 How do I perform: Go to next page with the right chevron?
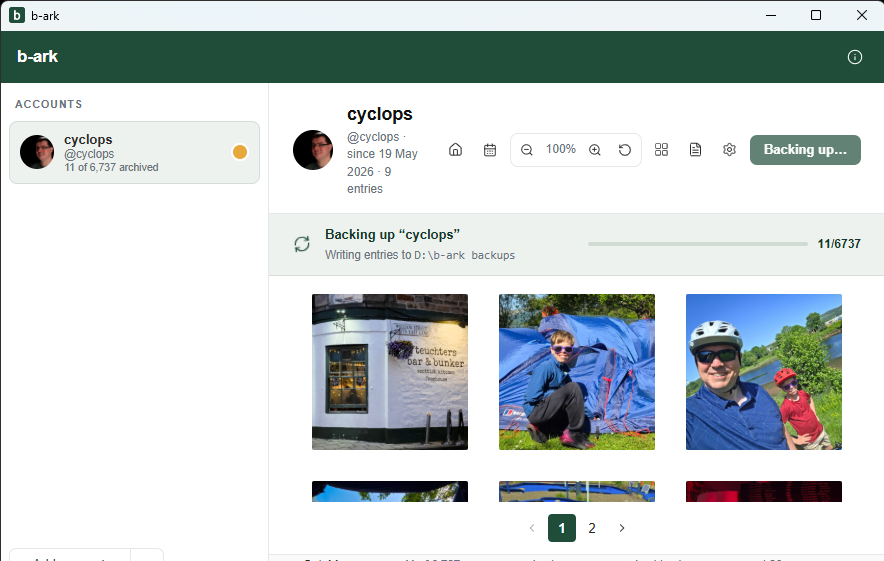622,528
